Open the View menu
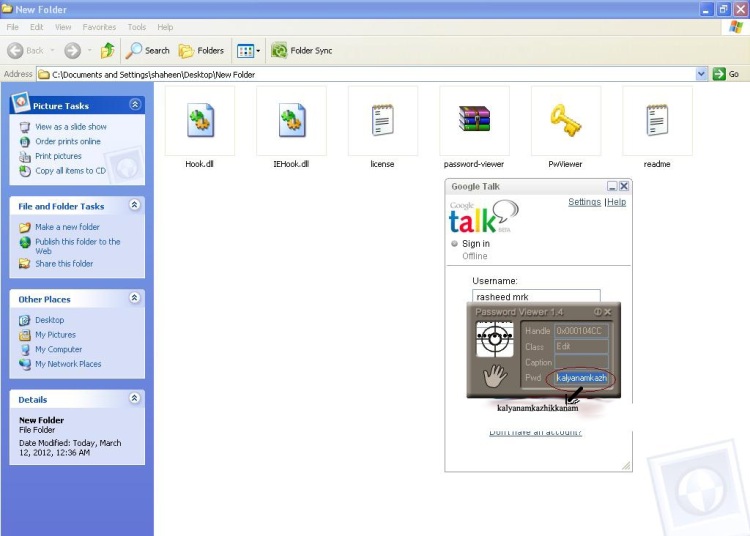Viewport: 750px width, 536px height. (x=63, y=27)
